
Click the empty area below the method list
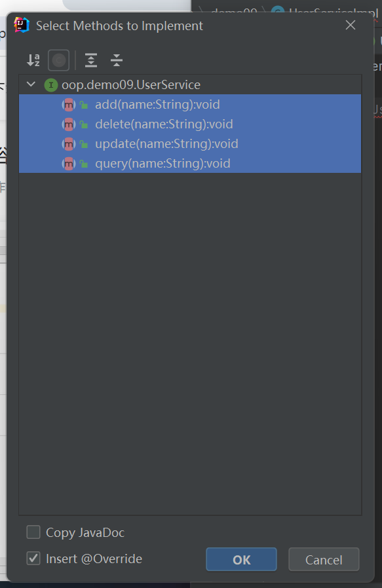[x=190, y=343]
